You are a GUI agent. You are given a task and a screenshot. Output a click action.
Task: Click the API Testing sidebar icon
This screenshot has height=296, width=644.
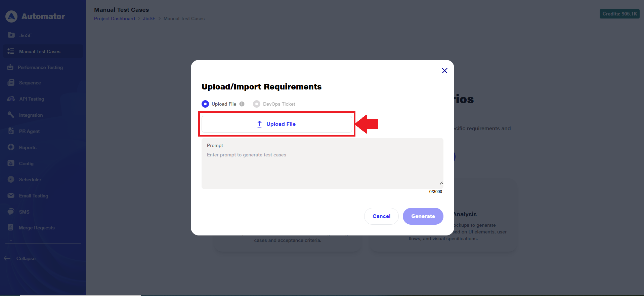click(x=11, y=99)
